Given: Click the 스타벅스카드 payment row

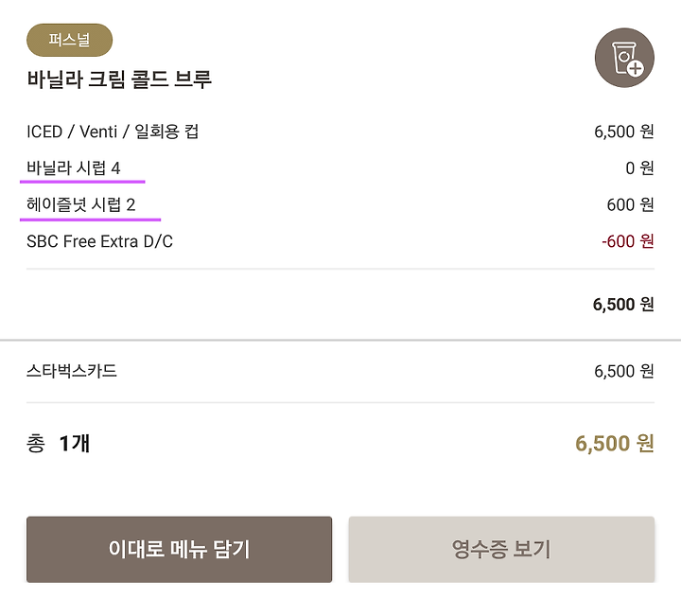Looking at the screenshot, I should tap(340, 371).
